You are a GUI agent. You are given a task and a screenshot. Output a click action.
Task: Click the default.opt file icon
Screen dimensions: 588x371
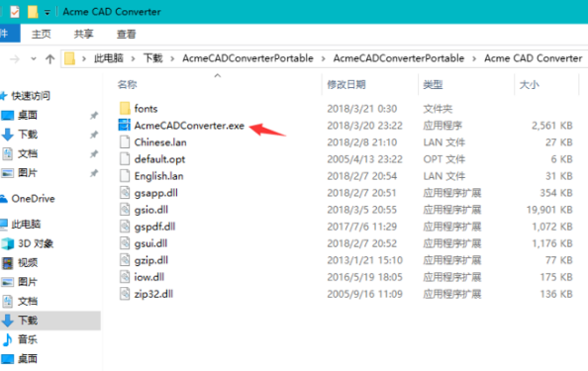click(x=125, y=159)
